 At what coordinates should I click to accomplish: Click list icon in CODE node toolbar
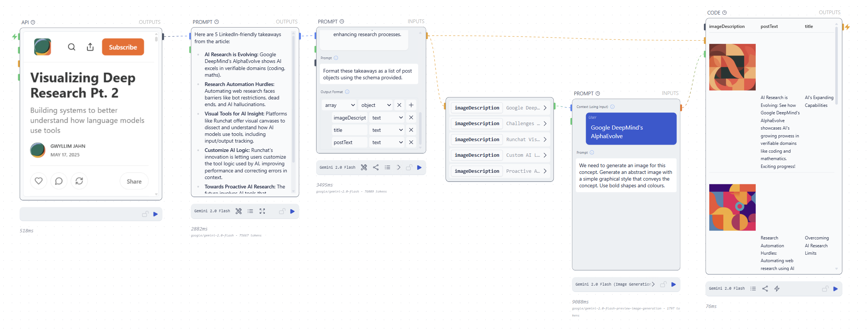753,289
